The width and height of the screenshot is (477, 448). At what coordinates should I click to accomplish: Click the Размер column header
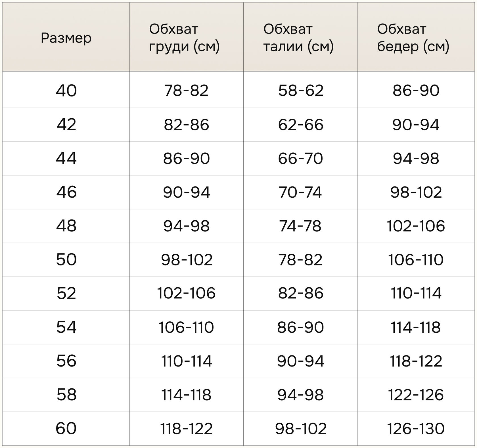pos(66,38)
